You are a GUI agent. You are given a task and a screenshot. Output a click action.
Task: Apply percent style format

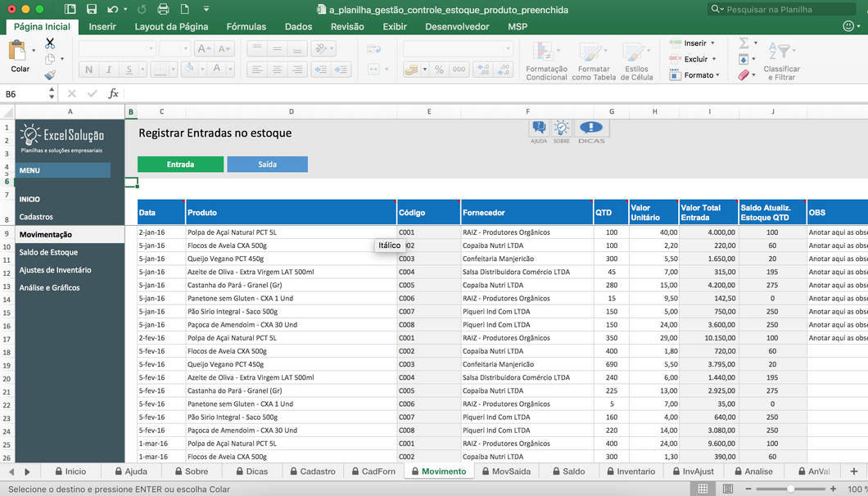coord(439,70)
